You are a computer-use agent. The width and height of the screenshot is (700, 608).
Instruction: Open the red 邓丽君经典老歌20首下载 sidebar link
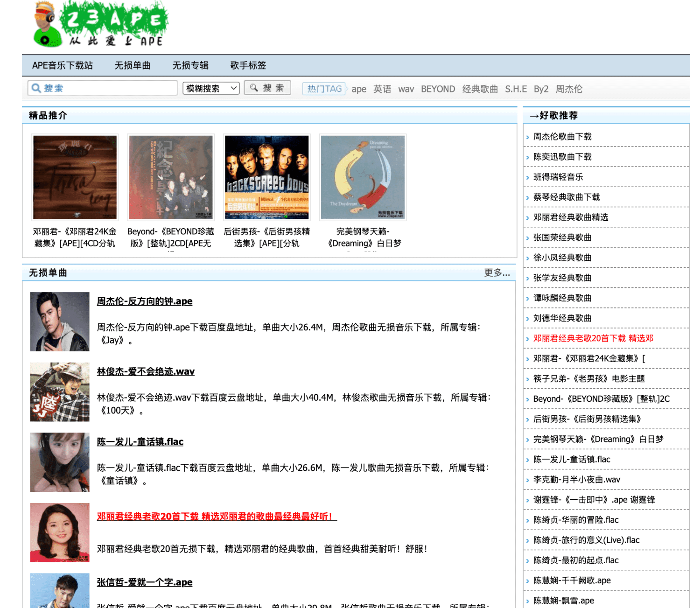click(x=593, y=338)
